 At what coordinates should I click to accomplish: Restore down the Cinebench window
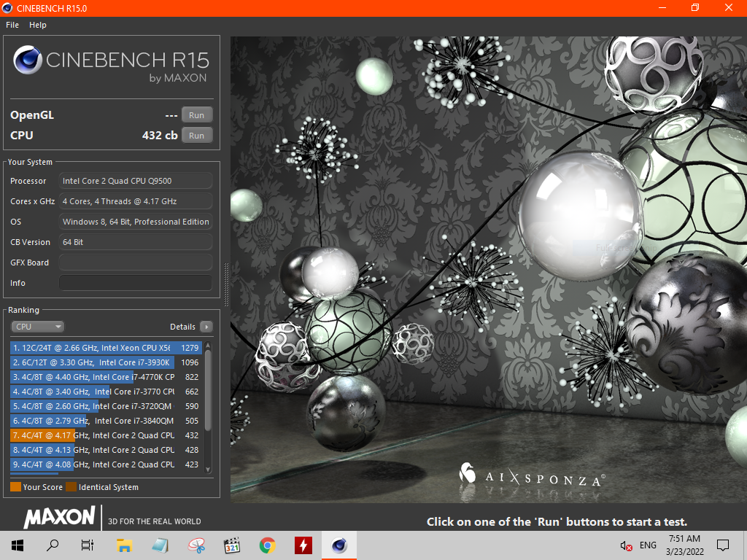[695, 7]
